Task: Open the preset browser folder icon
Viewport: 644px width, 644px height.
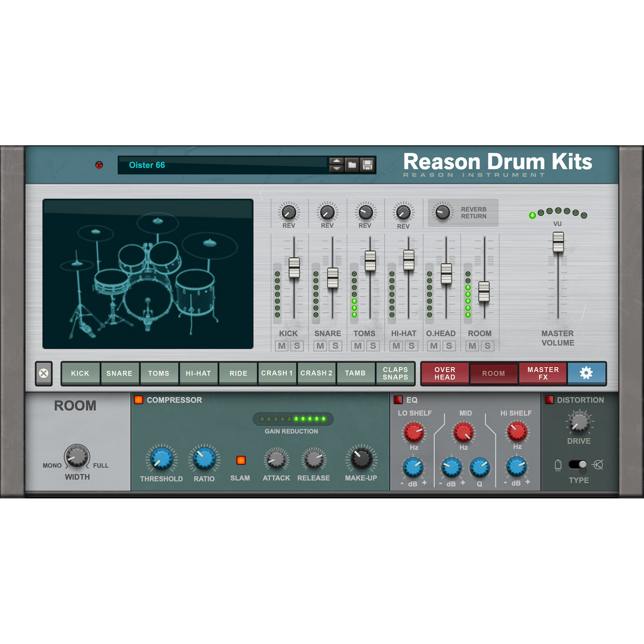Action: 352,164
